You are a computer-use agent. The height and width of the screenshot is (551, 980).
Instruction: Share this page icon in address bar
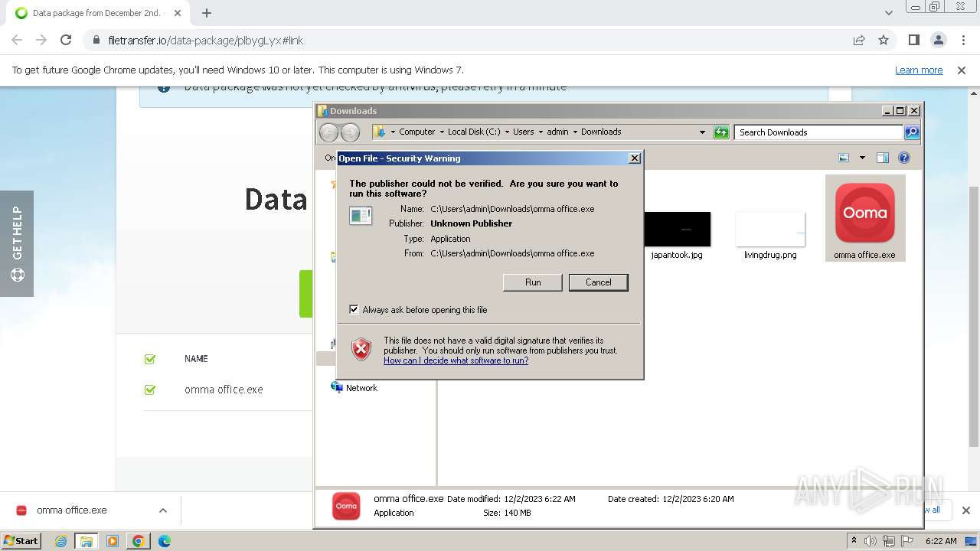point(859,40)
